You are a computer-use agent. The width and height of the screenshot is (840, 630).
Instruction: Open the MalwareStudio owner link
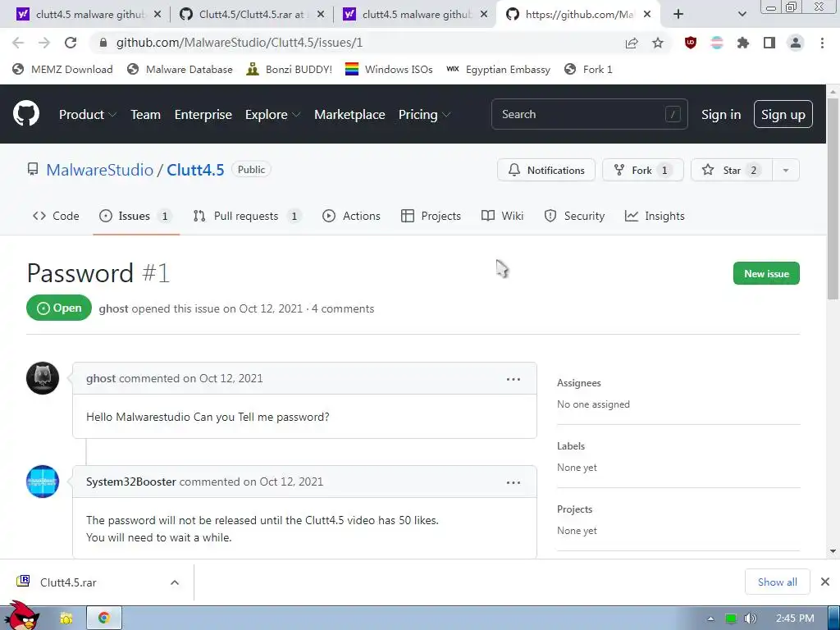[x=99, y=170]
